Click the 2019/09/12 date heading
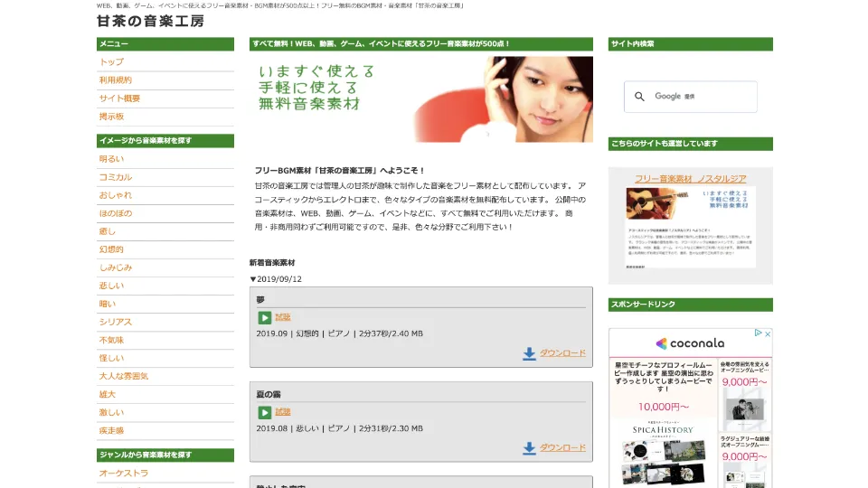868x488 pixels. (276, 279)
